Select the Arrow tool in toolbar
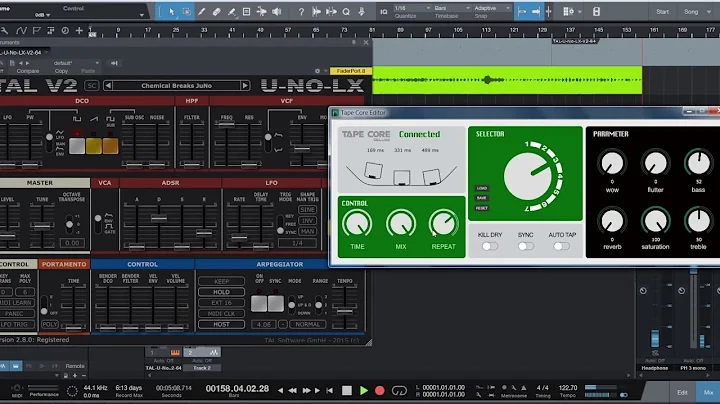Viewport: 720px width, 404px height. [x=171, y=12]
